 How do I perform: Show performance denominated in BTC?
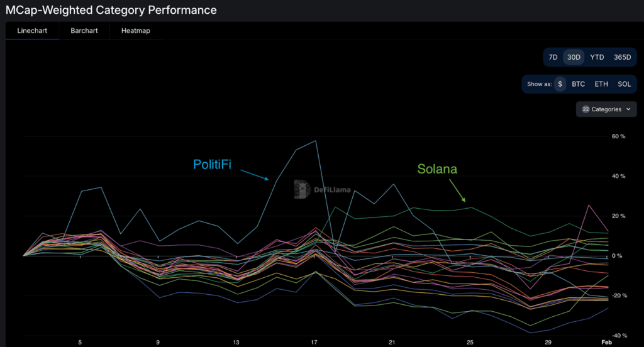579,84
